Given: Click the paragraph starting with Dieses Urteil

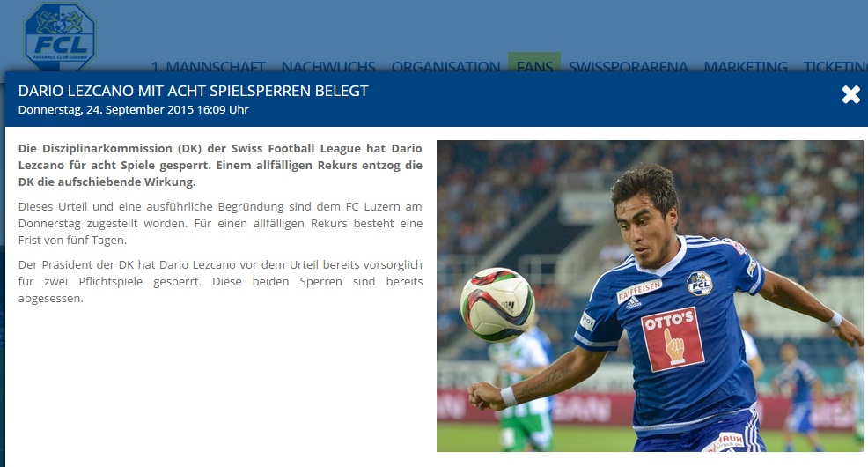Looking at the screenshot, I should [220, 223].
